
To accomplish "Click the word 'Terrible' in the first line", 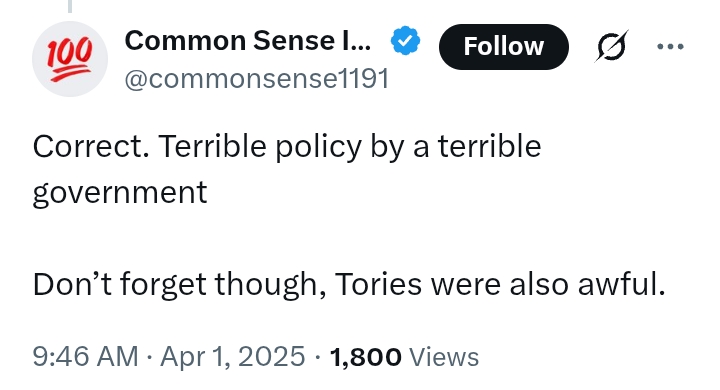I will [x=212, y=147].
